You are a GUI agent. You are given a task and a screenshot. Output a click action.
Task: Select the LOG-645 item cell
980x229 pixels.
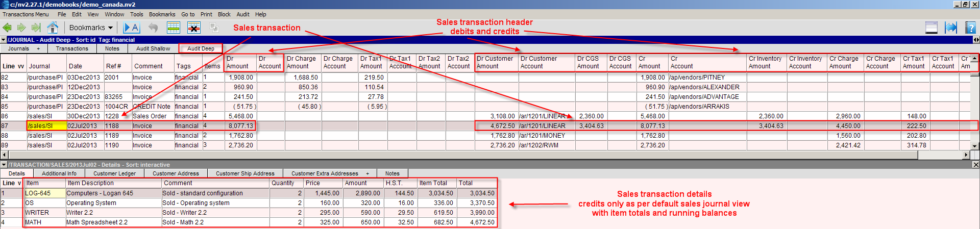coord(44,193)
